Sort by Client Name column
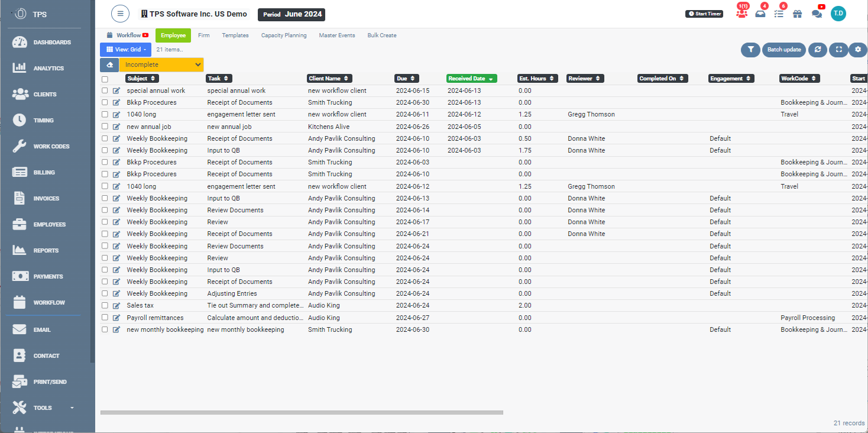This screenshot has height=433, width=868. coord(329,78)
